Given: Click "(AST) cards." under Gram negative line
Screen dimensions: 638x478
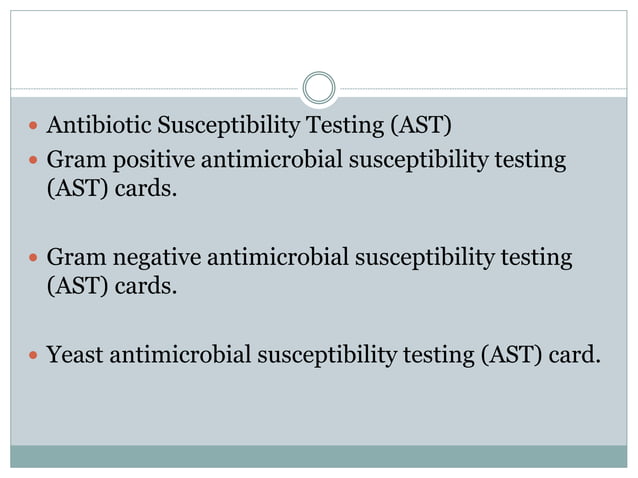Looking at the screenshot, I should pyautogui.click(x=111, y=289).
